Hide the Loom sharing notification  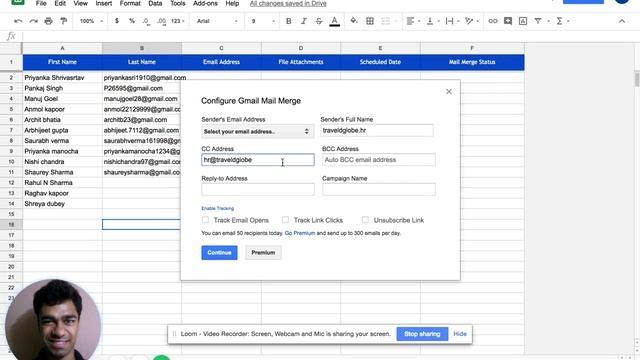pos(460,334)
